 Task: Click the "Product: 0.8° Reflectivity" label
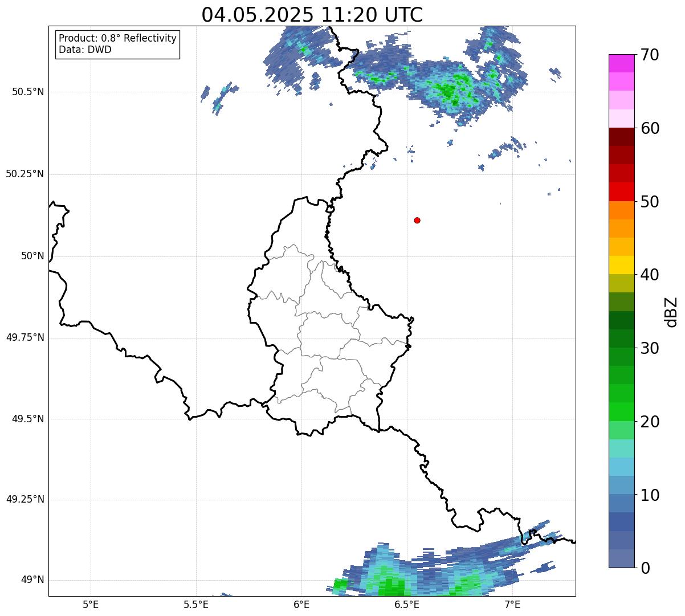118,38
